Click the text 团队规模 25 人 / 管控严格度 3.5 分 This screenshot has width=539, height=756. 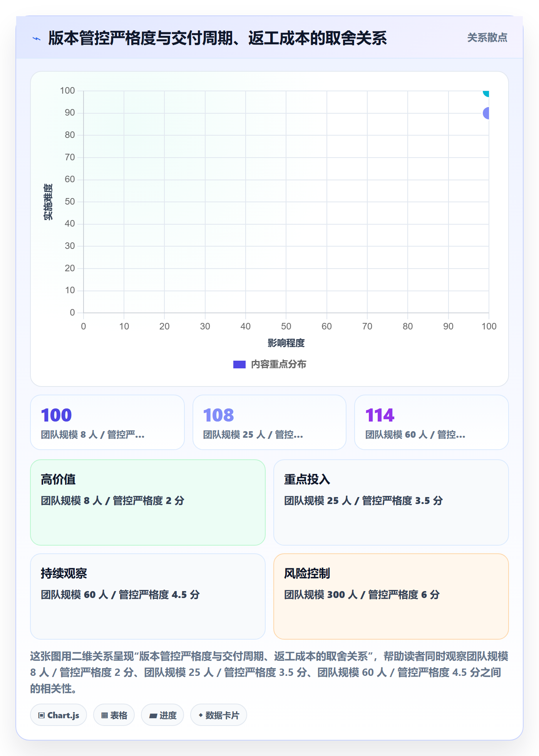363,501
